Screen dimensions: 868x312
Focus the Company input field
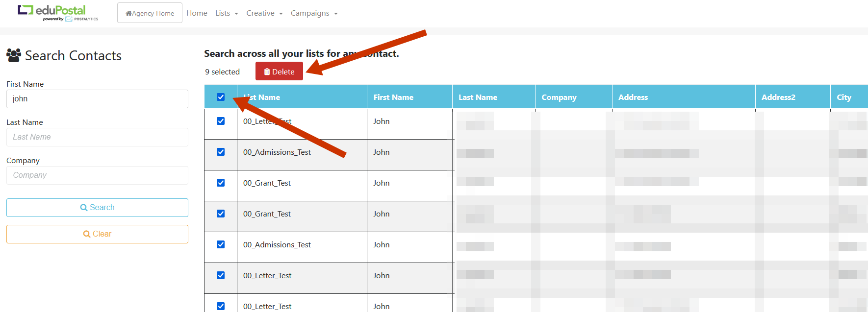97,175
